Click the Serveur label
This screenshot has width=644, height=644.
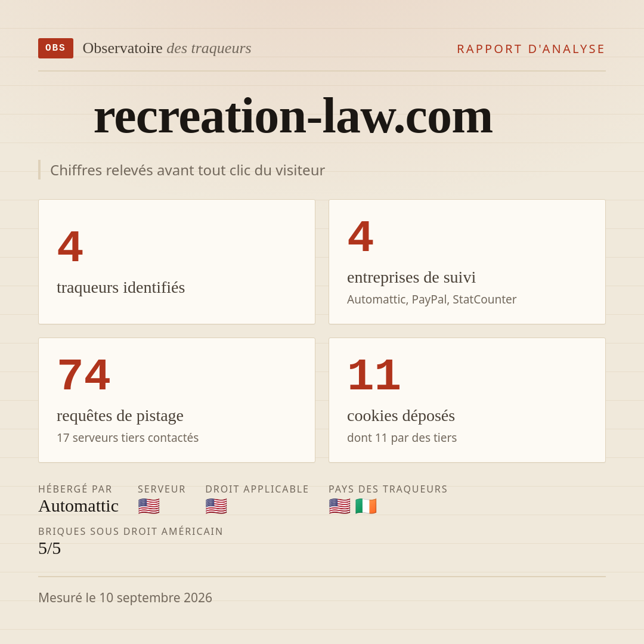tap(162, 489)
